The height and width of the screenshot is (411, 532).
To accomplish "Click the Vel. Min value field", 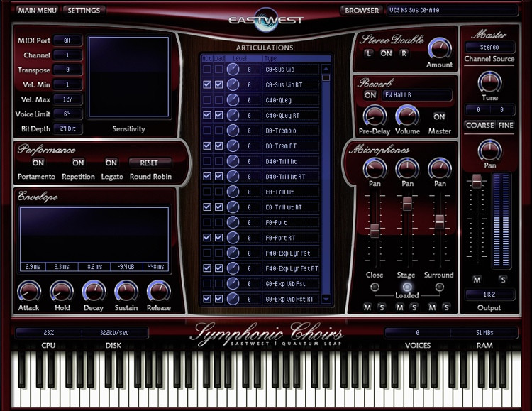I will click(x=67, y=84).
